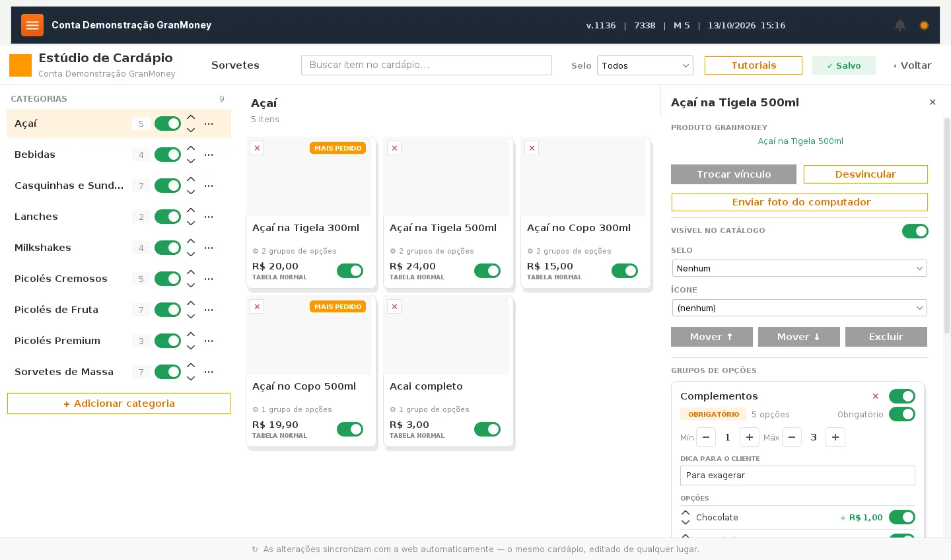Open the Açaí no Copo 300ml card thumbnail
The height and width of the screenshot is (560, 951).
583,176
